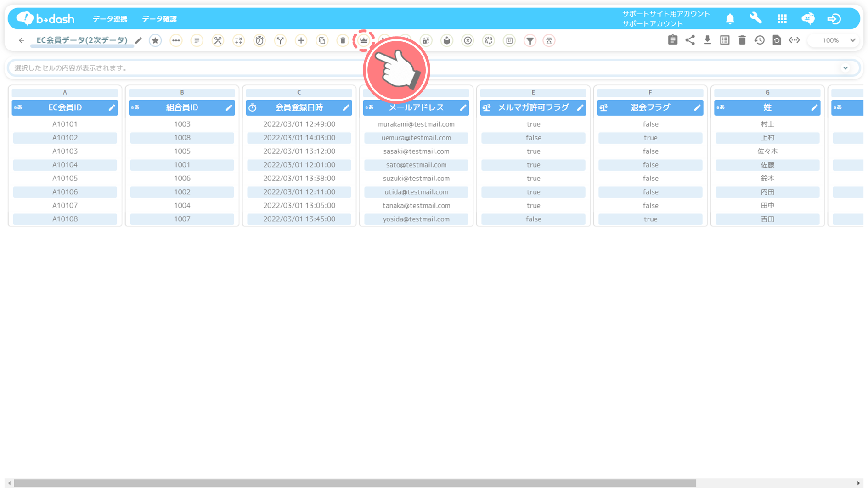Click the dotted grid icon at toolbar end
Screen dimensions: 868x488
coord(549,40)
